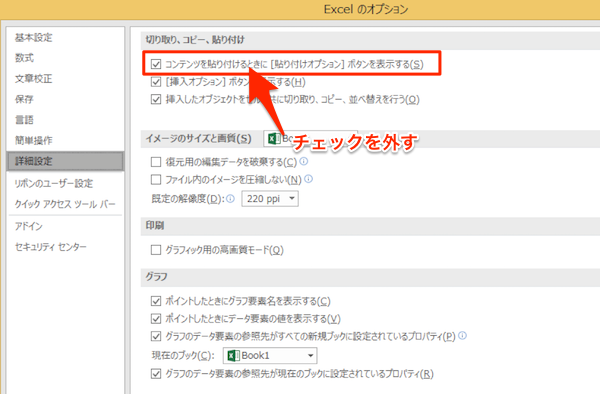Toggle the 挿入オプション button checkbox
The image size is (600, 394).
point(156,82)
